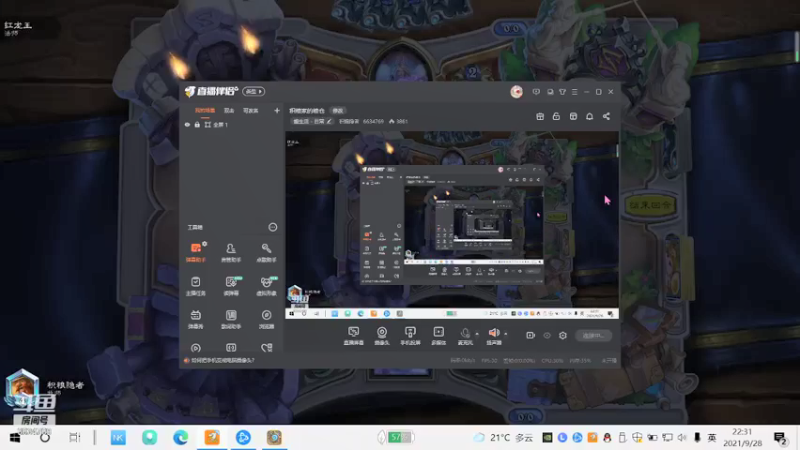
Task: Expand the microphone options arrow
Action: (477, 334)
